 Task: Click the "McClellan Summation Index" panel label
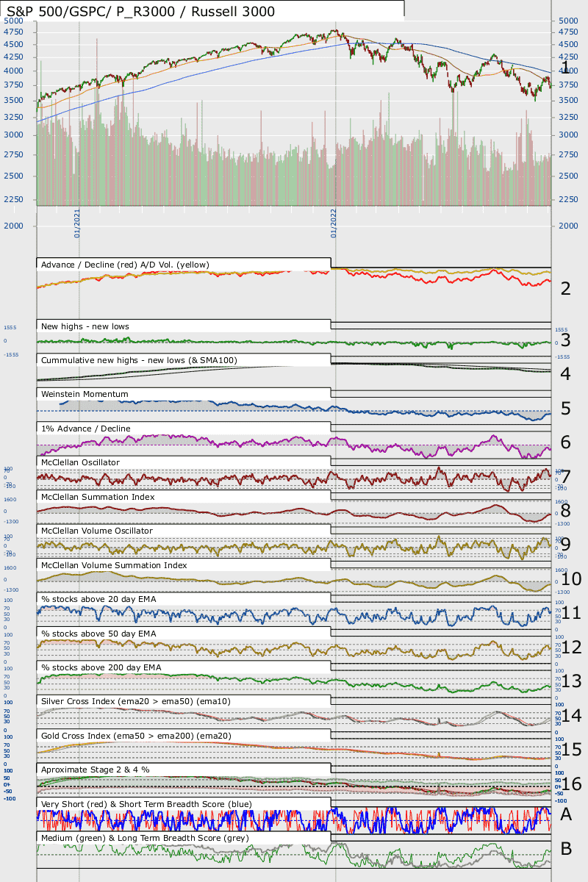pos(98,497)
